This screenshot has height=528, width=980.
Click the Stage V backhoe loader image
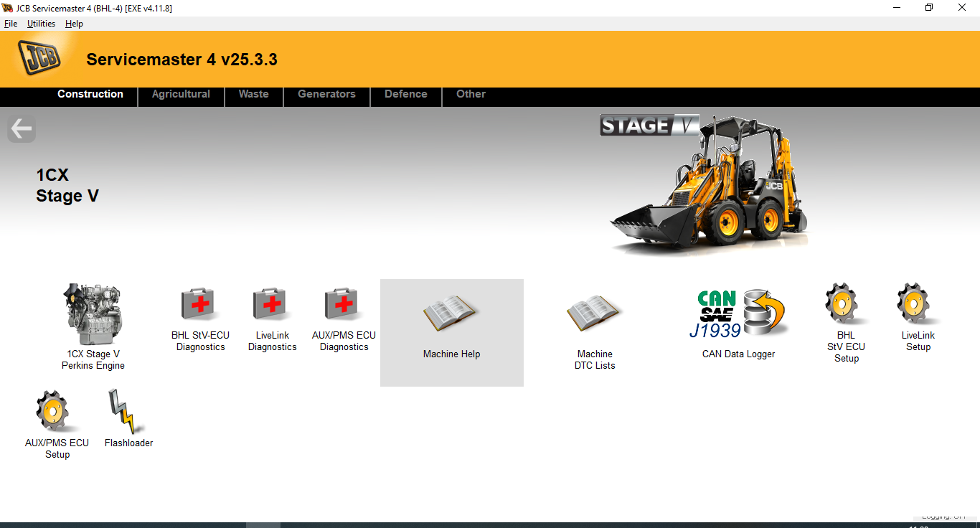point(710,187)
